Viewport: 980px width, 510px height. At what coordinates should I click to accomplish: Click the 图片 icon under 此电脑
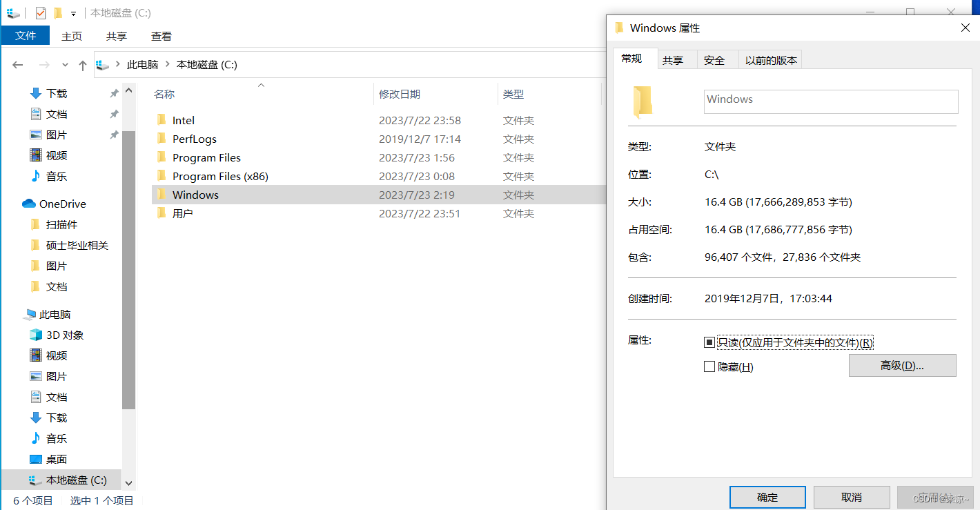pos(36,376)
